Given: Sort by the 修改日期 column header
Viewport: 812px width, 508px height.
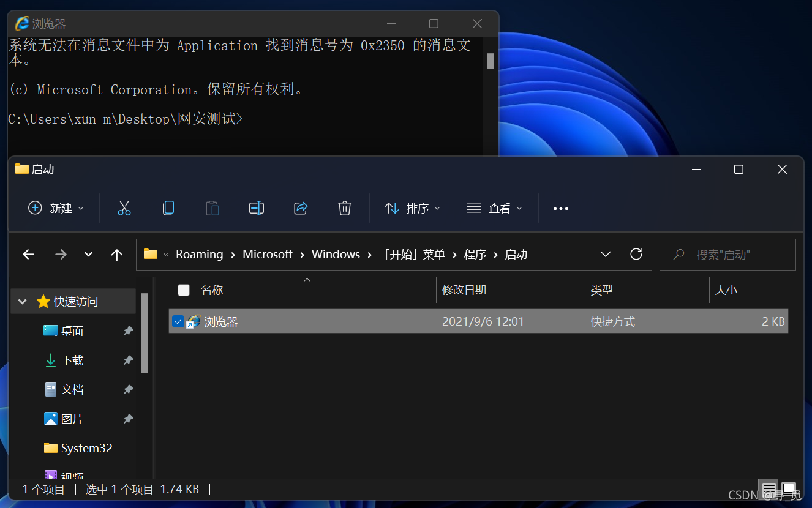Looking at the screenshot, I should pyautogui.click(x=464, y=290).
